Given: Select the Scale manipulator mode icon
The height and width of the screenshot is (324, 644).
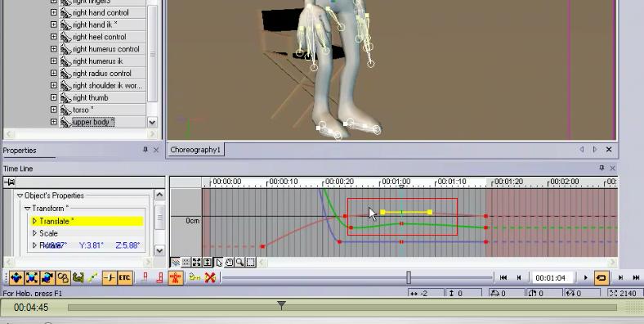Looking at the screenshot, I should pos(32,278).
